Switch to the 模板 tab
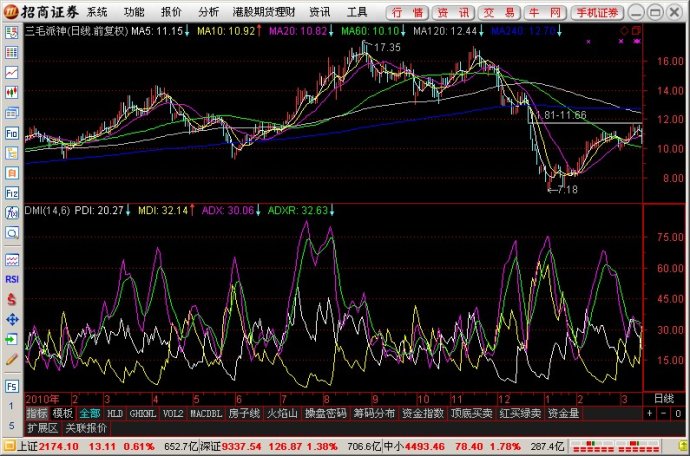 62,413
